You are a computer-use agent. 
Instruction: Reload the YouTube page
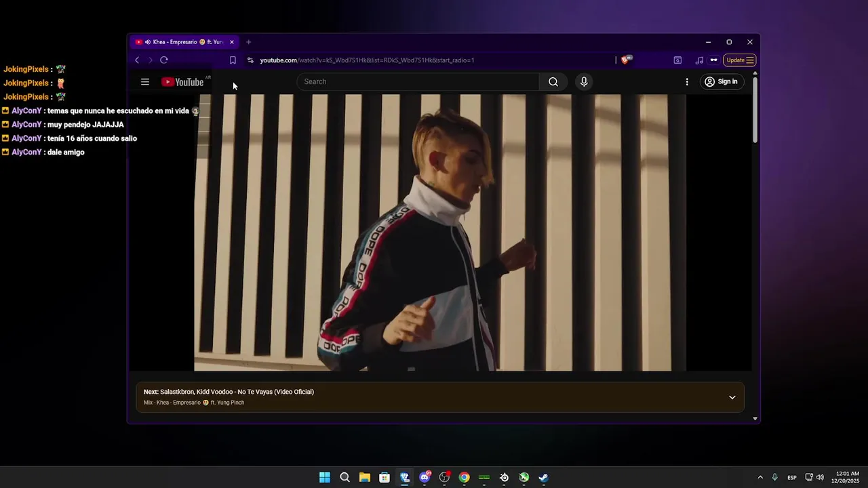point(164,60)
